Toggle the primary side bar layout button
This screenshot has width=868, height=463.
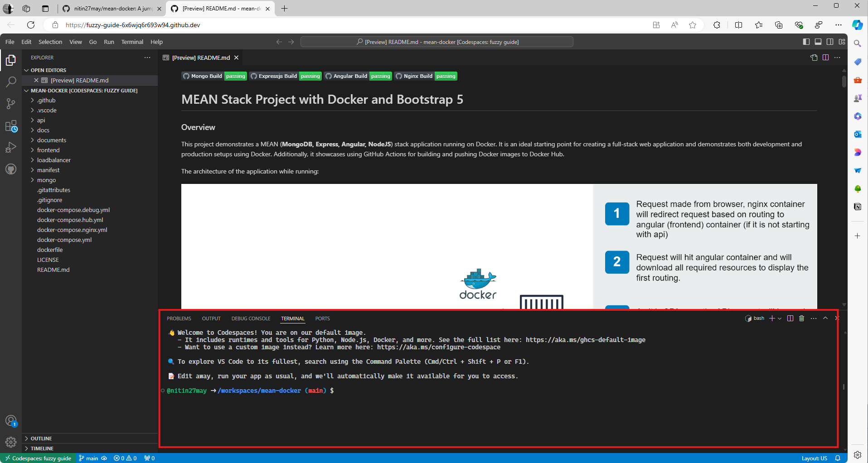pos(806,42)
